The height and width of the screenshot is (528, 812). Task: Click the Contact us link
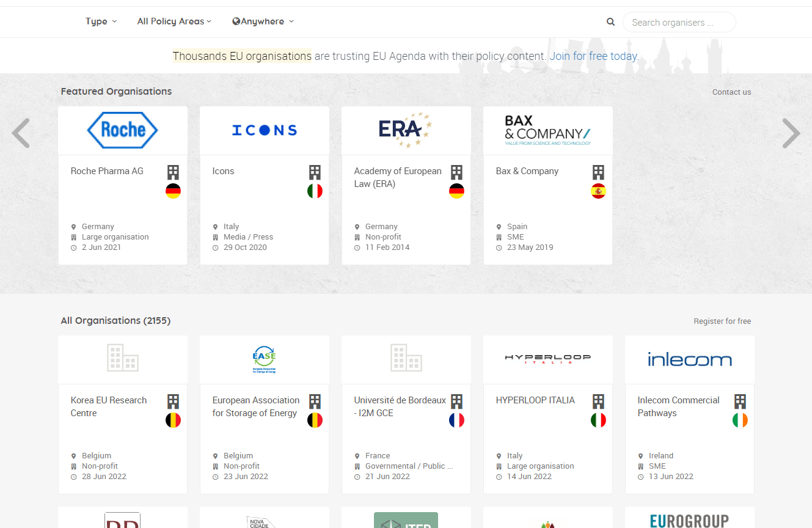(x=731, y=92)
